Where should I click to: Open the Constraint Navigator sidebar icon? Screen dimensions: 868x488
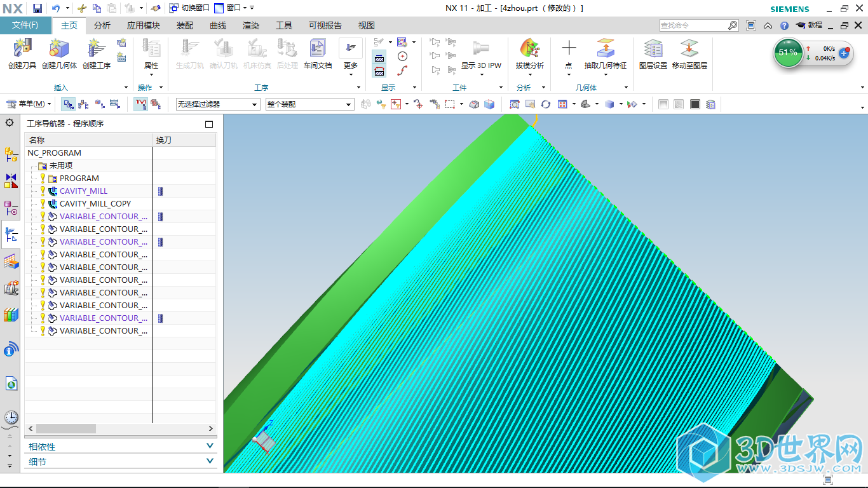tap(11, 181)
